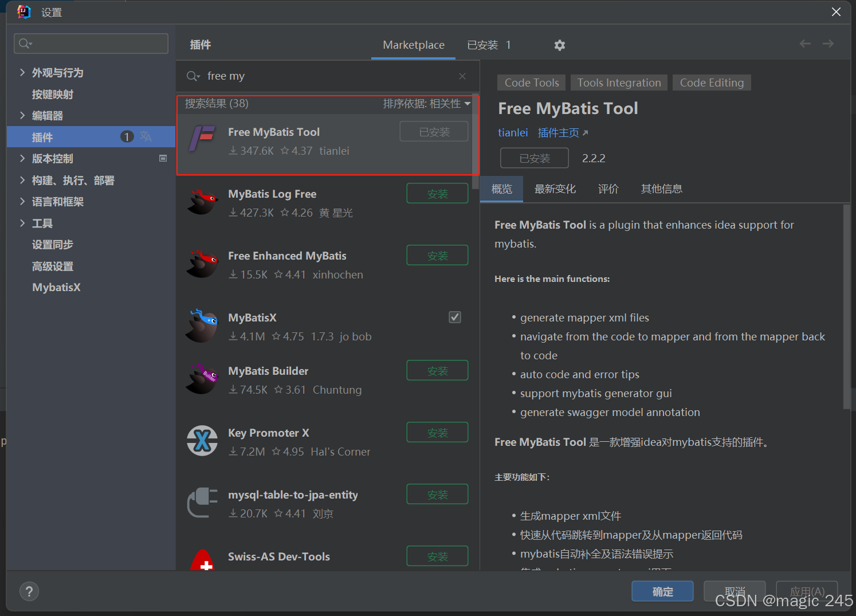This screenshot has height=616, width=856.
Task: Expand the 版本控制 settings node
Action: 22,158
